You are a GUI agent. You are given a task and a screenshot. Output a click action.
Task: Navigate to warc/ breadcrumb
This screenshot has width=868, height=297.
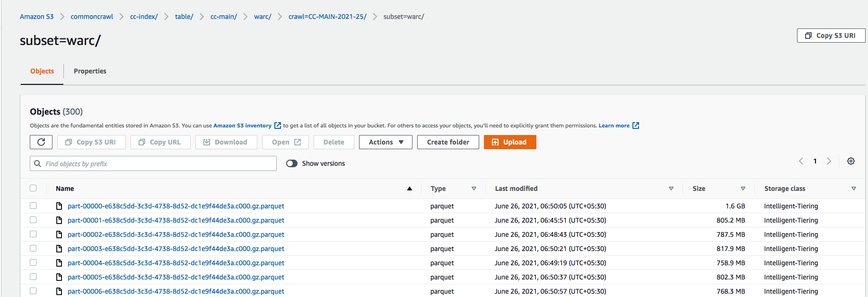263,17
